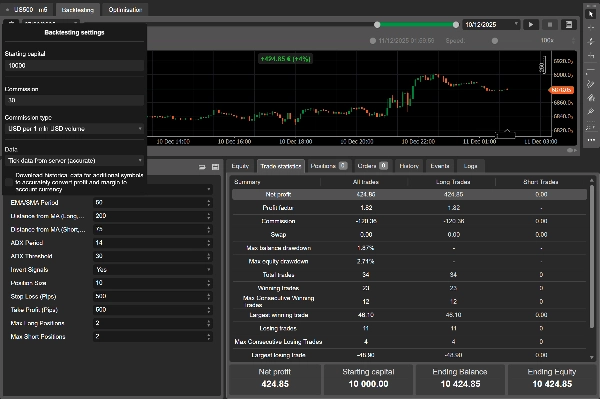Click the stepper for Stop Loss (Pips)
Screen dimensions: 600x399
pyautogui.click(x=209, y=296)
